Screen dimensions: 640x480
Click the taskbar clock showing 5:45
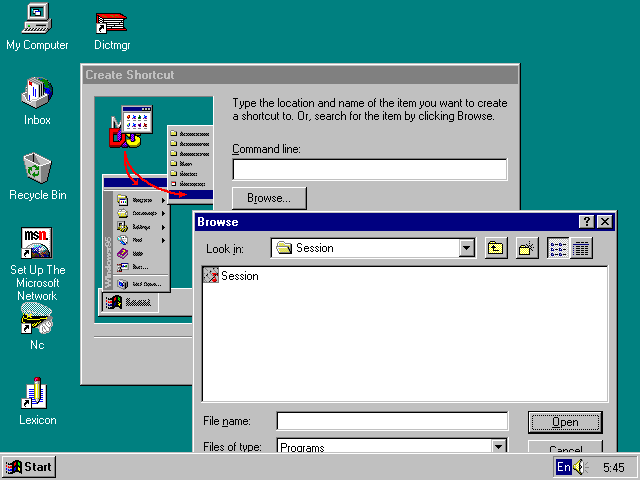pos(613,467)
